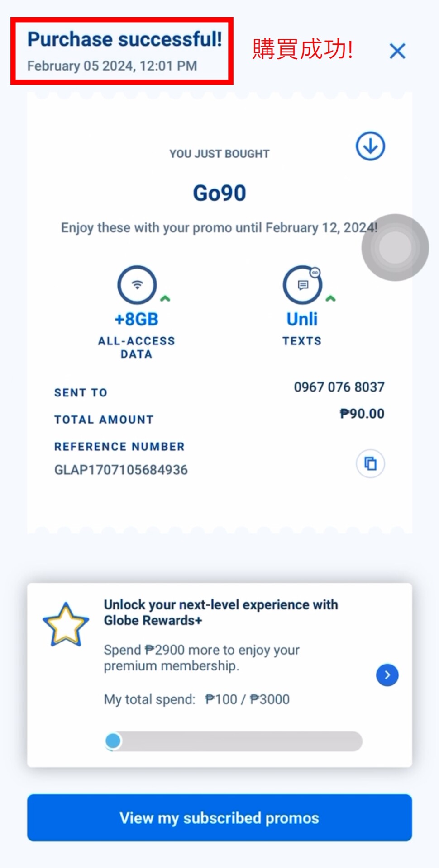The height and width of the screenshot is (868, 439).
Task: Tap the reference number GLAP1707105684936
Action: pyautogui.click(x=121, y=470)
